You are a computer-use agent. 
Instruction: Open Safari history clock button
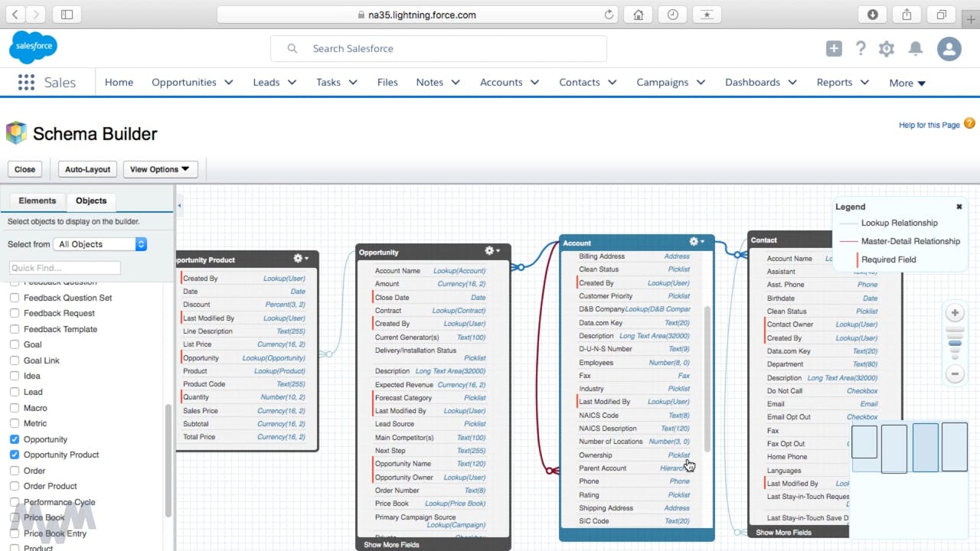[672, 15]
